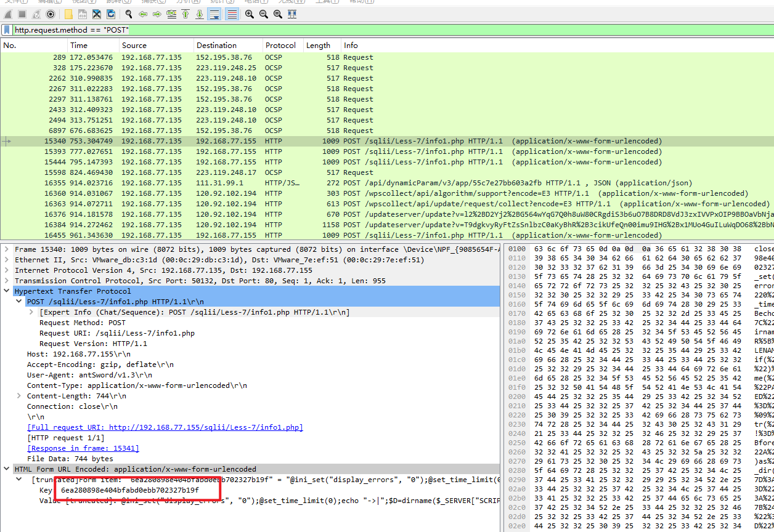The width and height of the screenshot is (774, 532).
Task: Expand the Frame 15340 tree node
Action: 6,249
